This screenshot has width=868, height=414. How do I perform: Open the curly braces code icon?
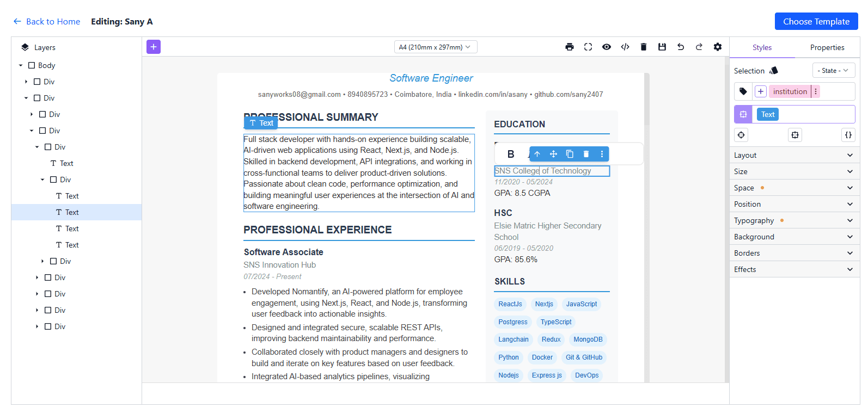click(848, 135)
